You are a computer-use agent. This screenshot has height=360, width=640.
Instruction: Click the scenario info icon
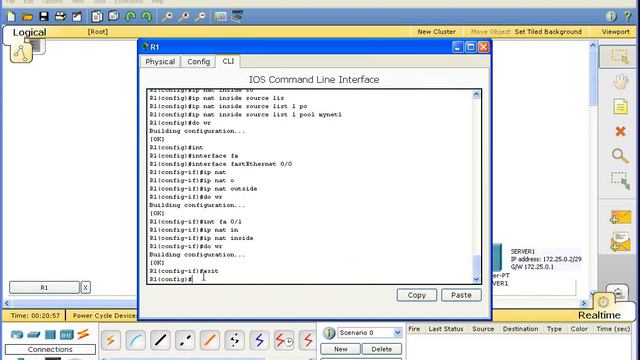pos(329,333)
